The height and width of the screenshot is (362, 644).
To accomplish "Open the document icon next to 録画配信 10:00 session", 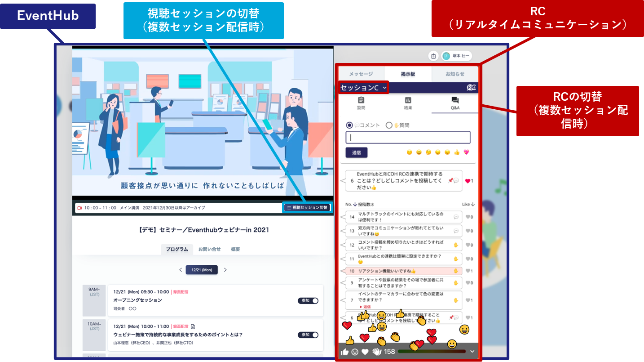I will (193, 326).
